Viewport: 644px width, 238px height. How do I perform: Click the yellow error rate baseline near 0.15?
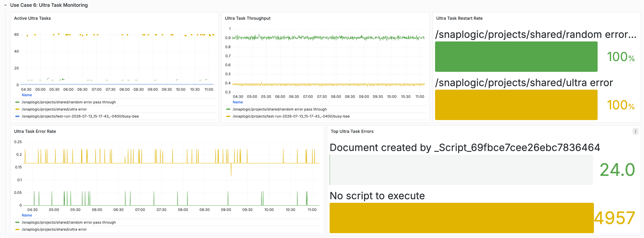(x=171, y=163)
